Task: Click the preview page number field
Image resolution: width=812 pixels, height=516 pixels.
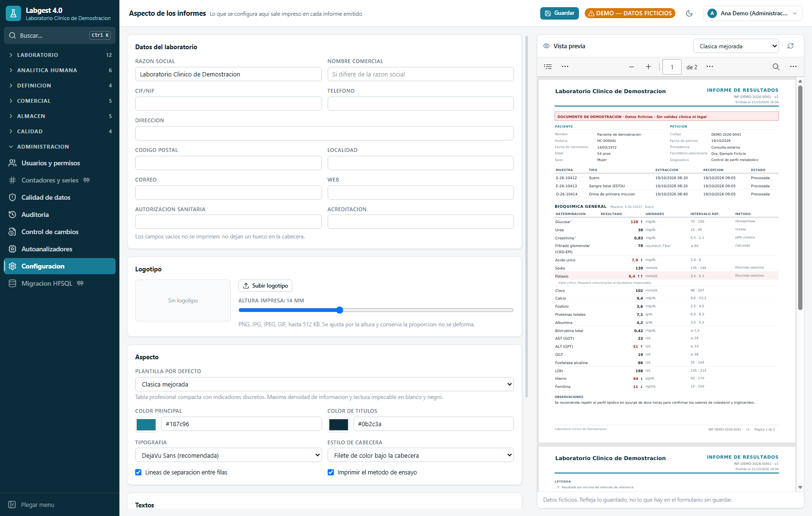Action: tap(672, 67)
